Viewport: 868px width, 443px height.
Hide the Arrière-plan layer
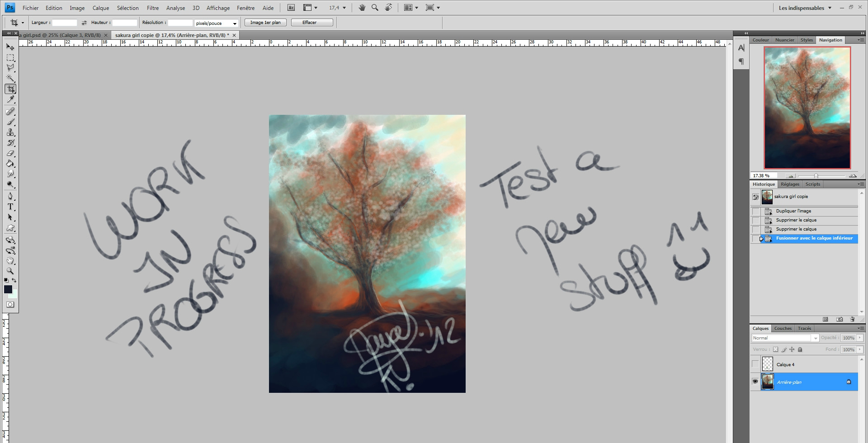(x=755, y=382)
